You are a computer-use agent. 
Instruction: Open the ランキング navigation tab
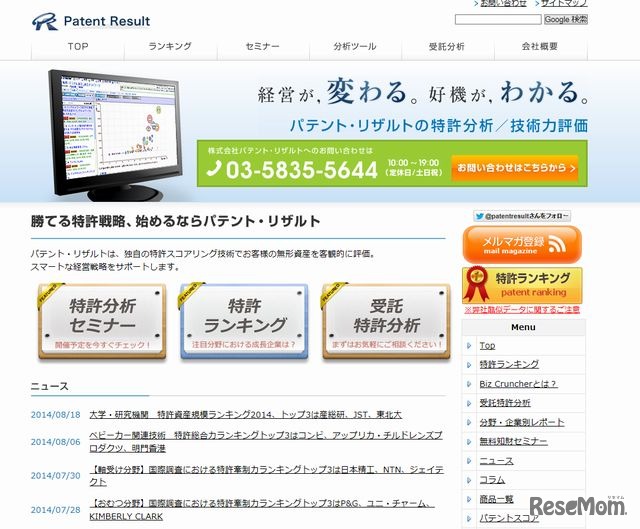pos(170,47)
